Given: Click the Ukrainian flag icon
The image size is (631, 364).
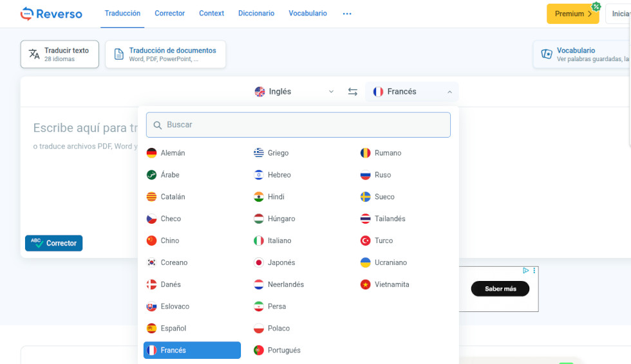Looking at the screenshot, I should pos(366,262).
